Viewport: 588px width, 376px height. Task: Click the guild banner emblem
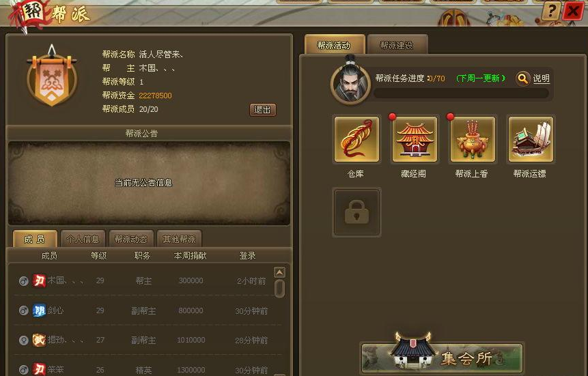52,76
